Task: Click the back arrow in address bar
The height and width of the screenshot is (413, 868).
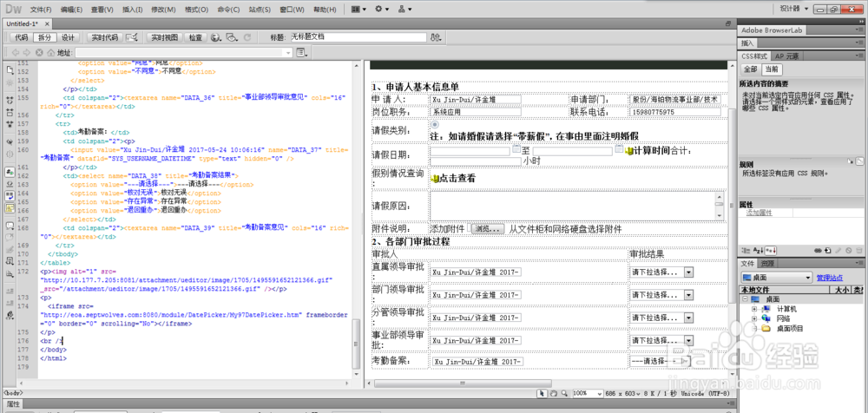Action: [x=15, y=53]
